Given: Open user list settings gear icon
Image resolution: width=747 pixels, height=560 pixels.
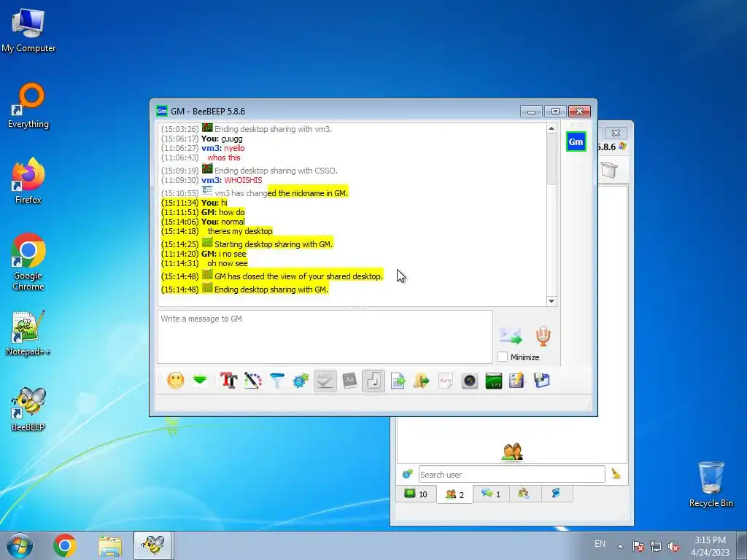Looking at the screenshot, I should tap(407, 474).
